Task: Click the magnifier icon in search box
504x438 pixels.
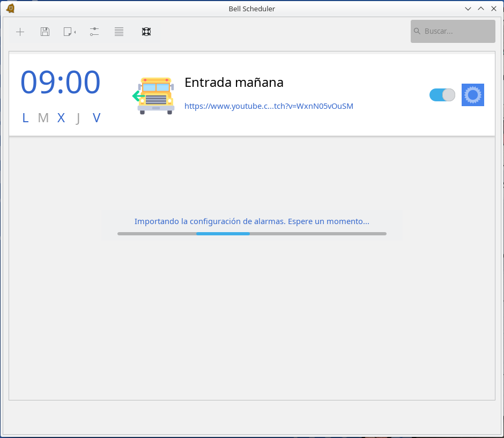Action: tap(417, 31)
